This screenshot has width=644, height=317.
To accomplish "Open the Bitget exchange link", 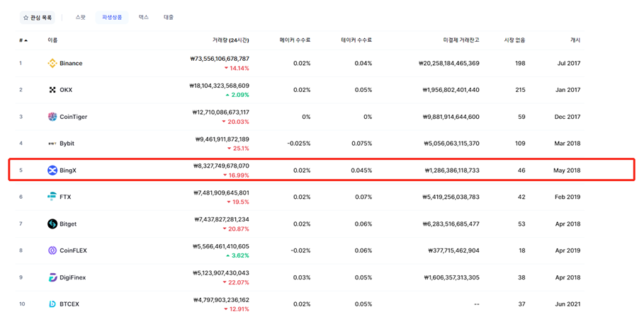I will (x=68, y=224).
